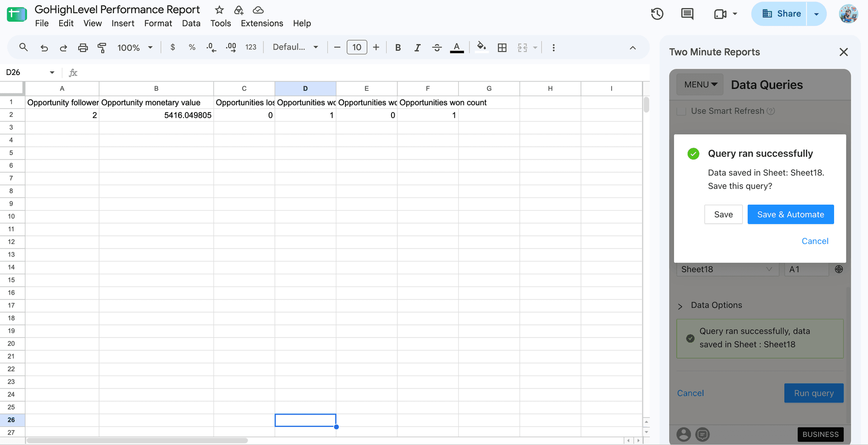Screen dimensions: 868x445
Task: Open the text color picker
Action: point(457,47)
